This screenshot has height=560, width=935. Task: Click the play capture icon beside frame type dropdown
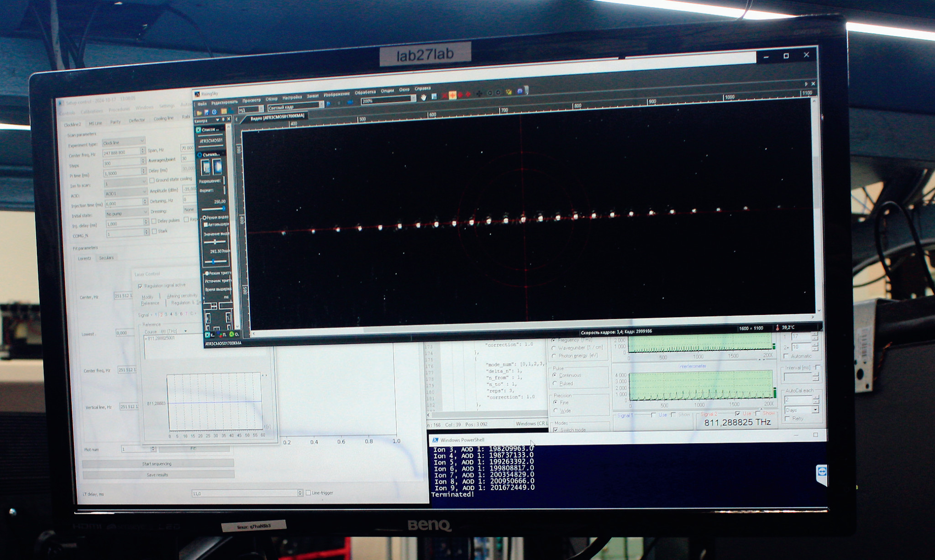click(x=328, y=104)
